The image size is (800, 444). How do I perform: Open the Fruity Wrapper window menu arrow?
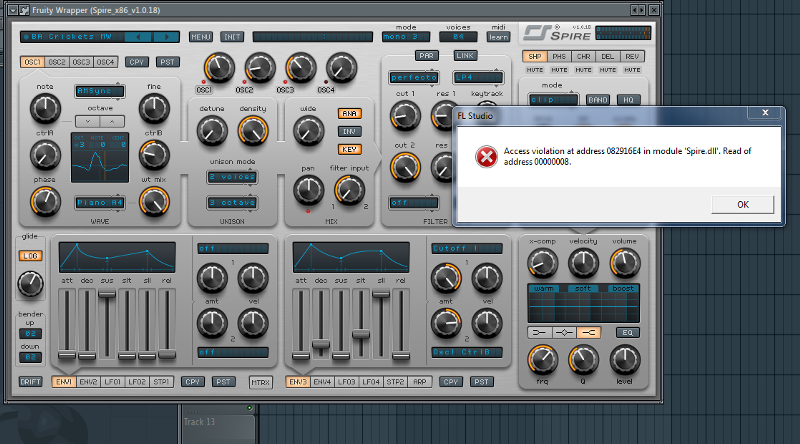coord(13,10)
